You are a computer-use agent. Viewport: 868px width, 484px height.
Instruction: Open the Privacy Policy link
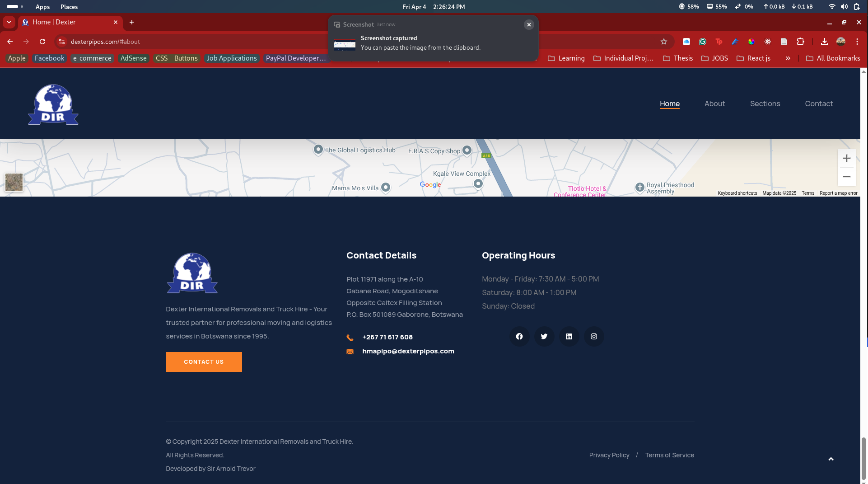pyautogui.click(x=609, y=455)
